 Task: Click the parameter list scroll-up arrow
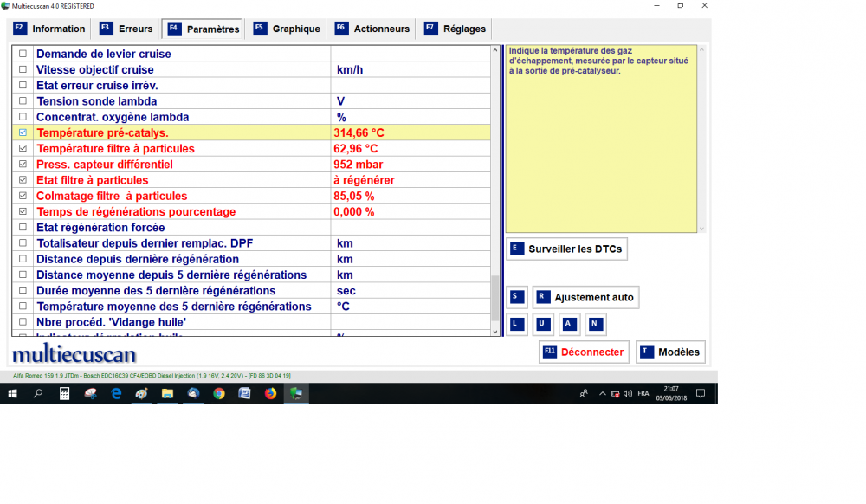tap(495, 51)
